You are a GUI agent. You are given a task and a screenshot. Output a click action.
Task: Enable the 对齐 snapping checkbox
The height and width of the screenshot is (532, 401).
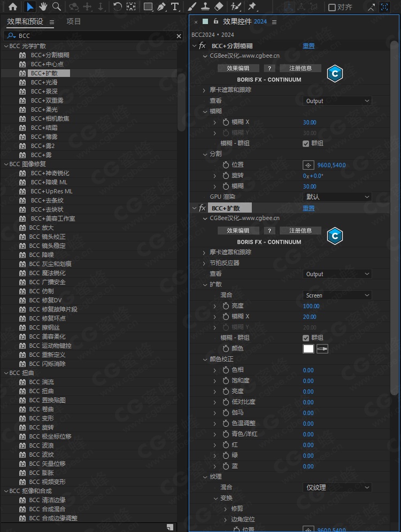coord(331,7)
